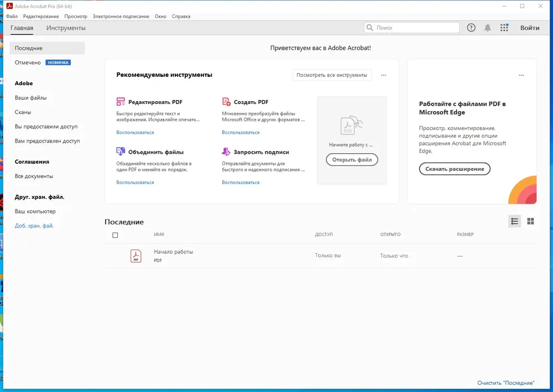This screenshot has width=553, height=392.
Task: Click the Начало работы file name
Action: coord(173,252)
